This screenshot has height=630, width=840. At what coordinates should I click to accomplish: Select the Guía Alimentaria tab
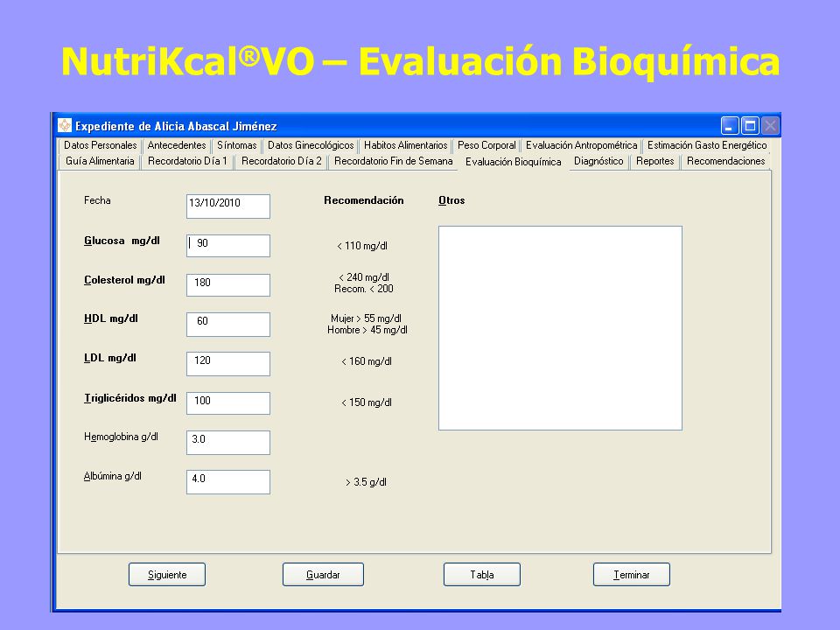click(100, 161)
